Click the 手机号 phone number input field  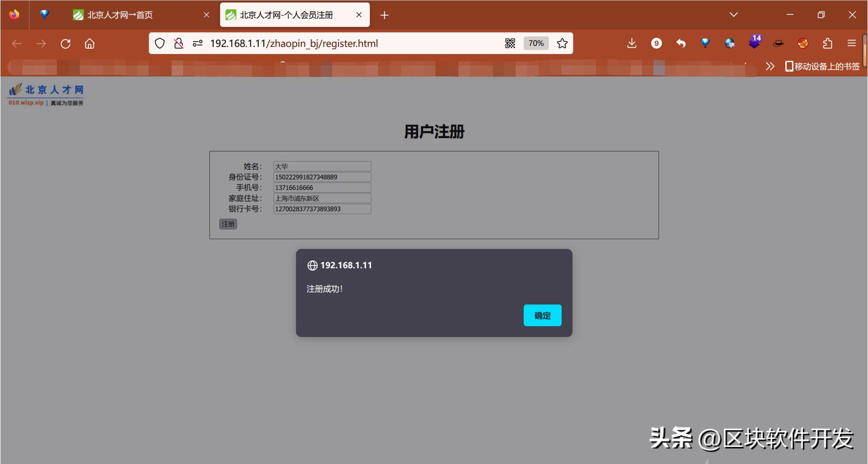tap(321, 187)
